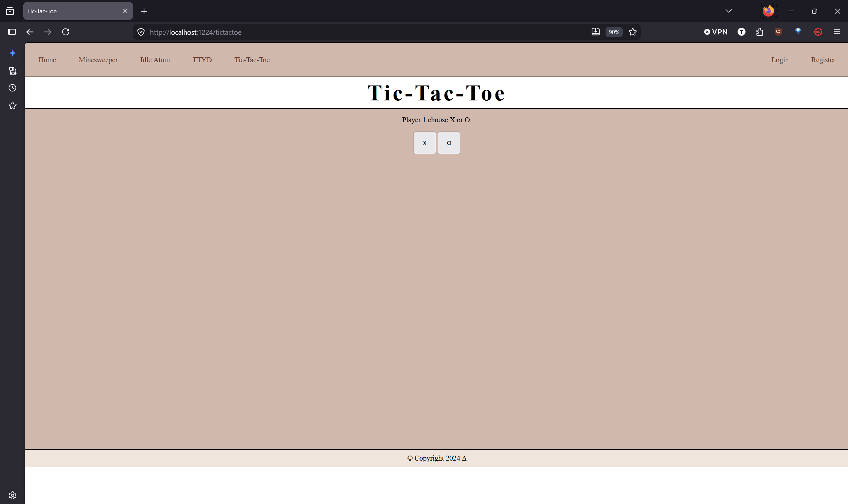Open the Extensions puzzle-piece menu
The width and height of the screenshot is (848, 504).
760,32
